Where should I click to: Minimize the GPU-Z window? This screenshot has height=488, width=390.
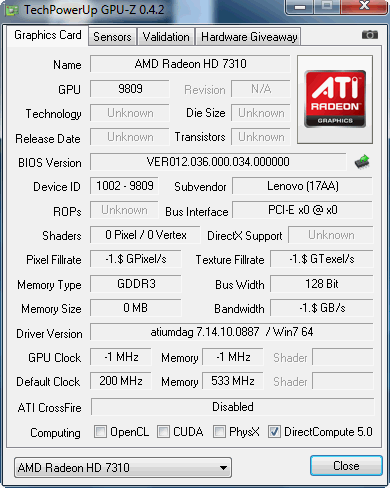click(x=300, y=6)
